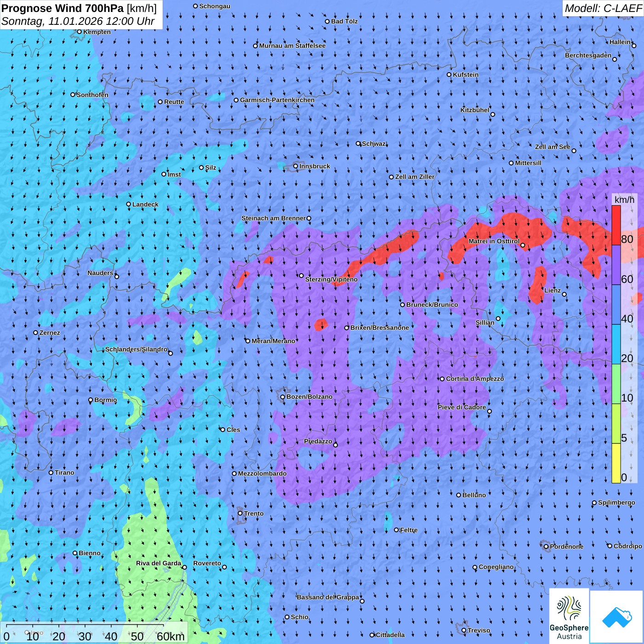The height and width of the screenshot is (644, 644).
Task: Click the Zernez location dot
Action: click(35, 333)
